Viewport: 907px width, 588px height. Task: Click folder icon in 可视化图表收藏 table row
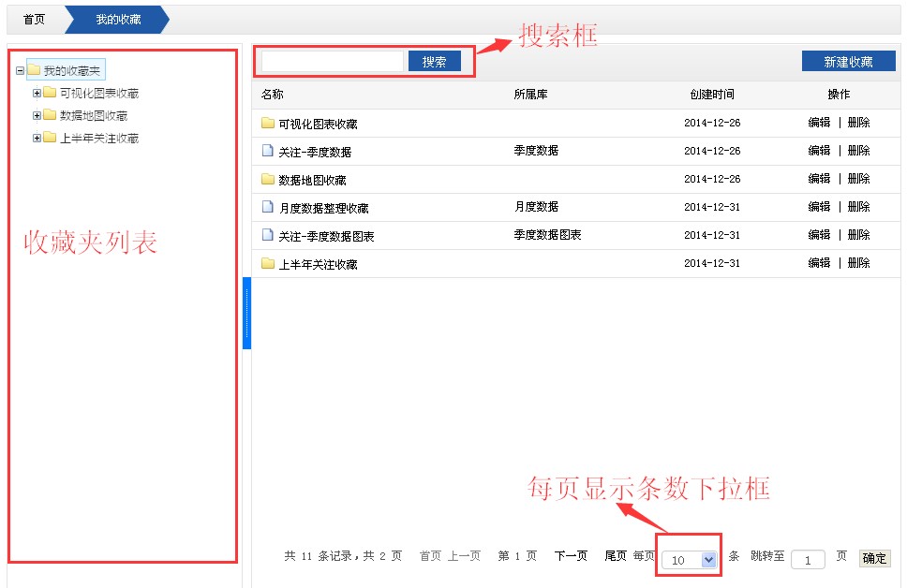coord(267,123)
